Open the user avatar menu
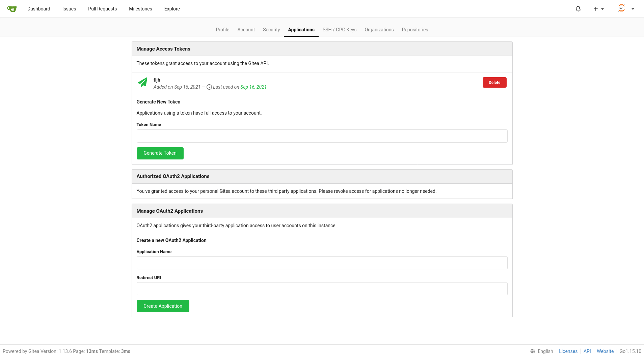This screenshot has height=358, width=644. 625,9
